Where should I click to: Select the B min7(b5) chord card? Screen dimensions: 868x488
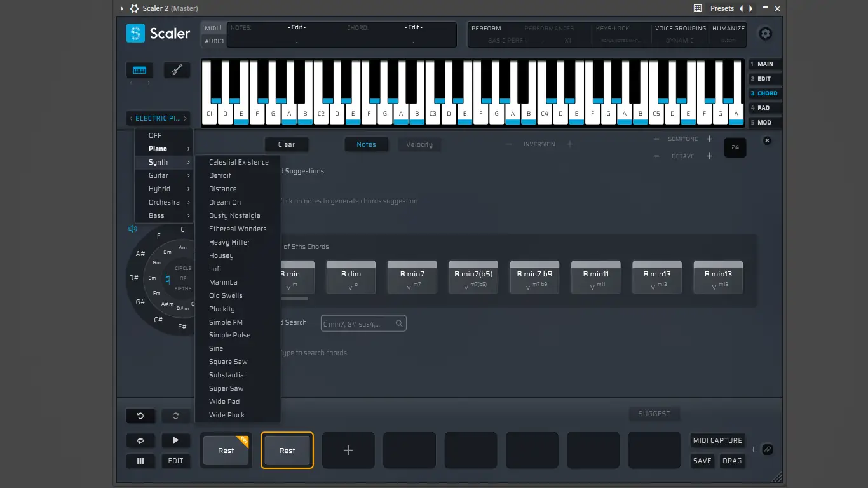[473, 277]
